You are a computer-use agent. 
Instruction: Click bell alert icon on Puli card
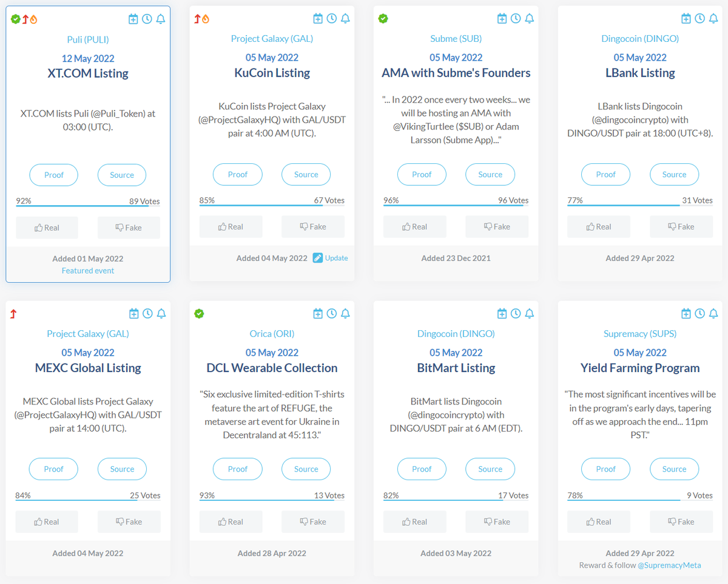pos(161,19)
